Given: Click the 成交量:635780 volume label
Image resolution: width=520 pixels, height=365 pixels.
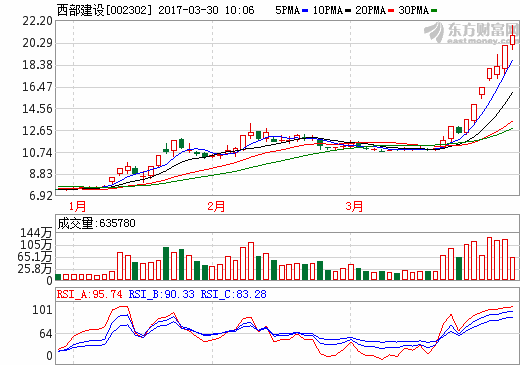Looking at the screenshot, I should (97, 223).
